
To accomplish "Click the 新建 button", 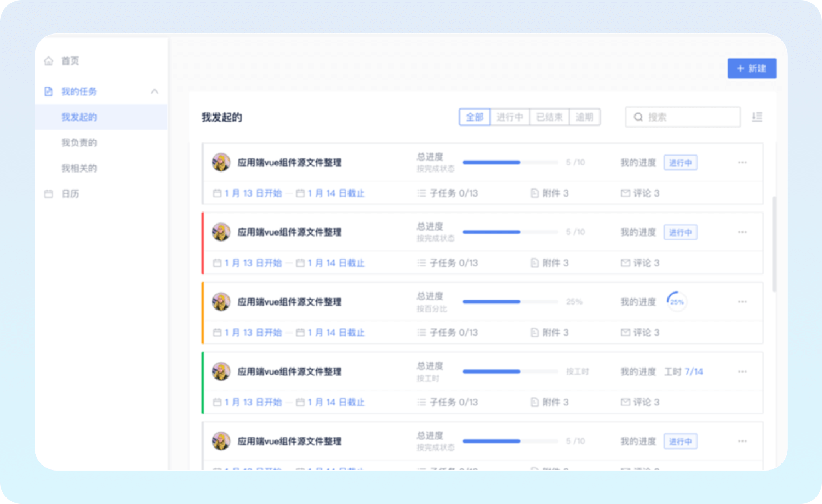I will coord(751,68).
